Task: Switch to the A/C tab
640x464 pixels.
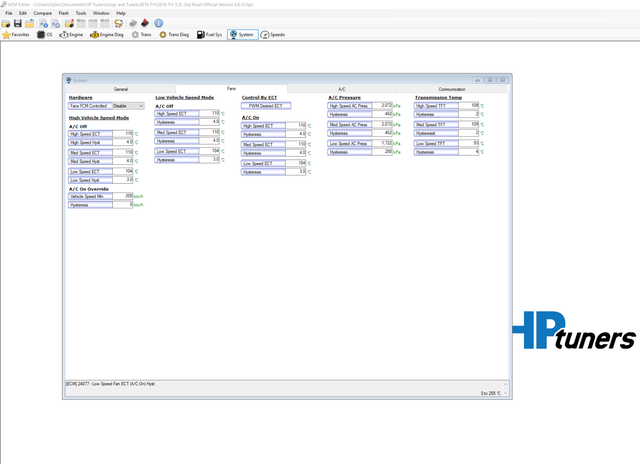Action: tap(342, 89)
